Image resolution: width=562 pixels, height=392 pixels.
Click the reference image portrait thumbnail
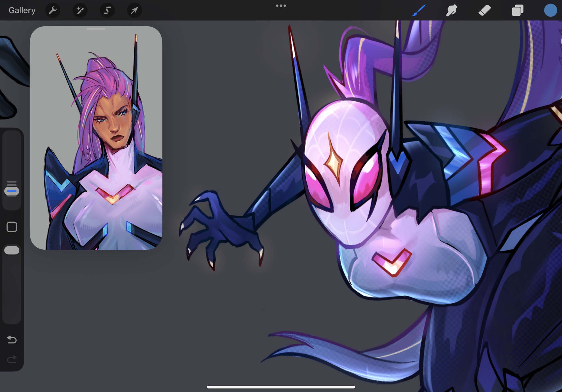pyautogui.click(x=96, y=140)
